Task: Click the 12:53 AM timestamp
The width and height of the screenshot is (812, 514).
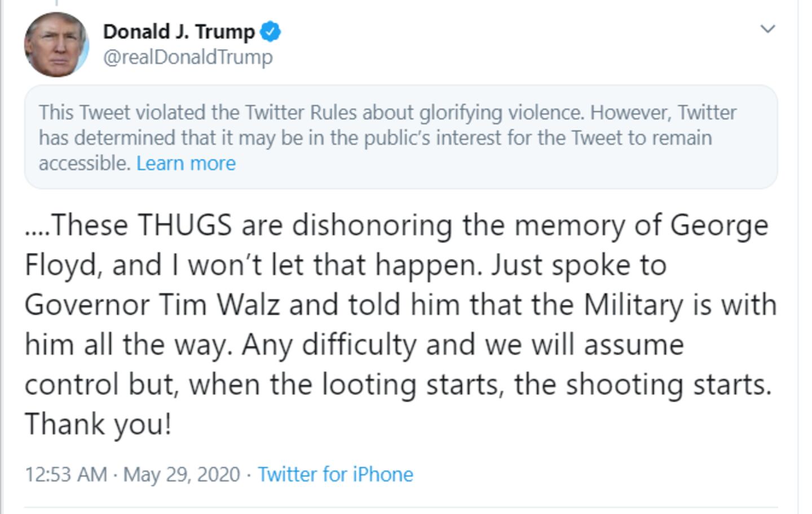Action: tap(66, 475)
